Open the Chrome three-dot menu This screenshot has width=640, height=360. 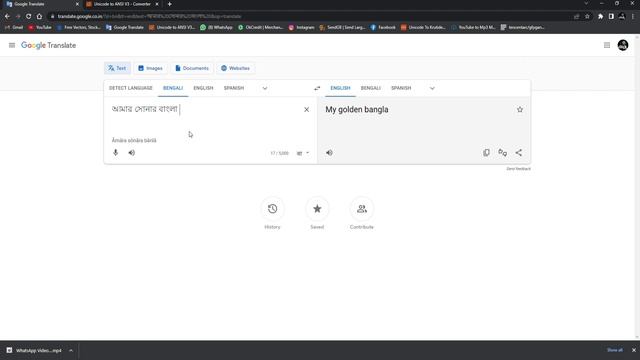(x=633, y=16)
